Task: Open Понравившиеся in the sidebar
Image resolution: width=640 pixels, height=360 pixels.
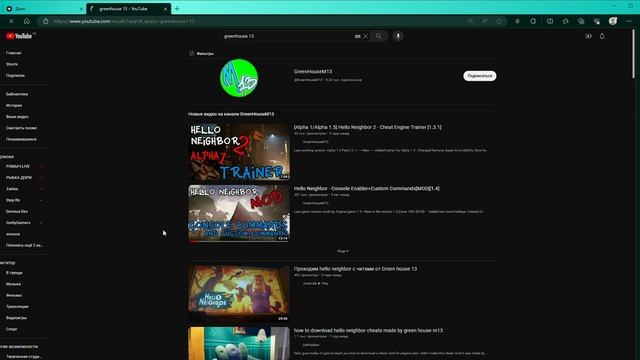Action: click(21, 139)
